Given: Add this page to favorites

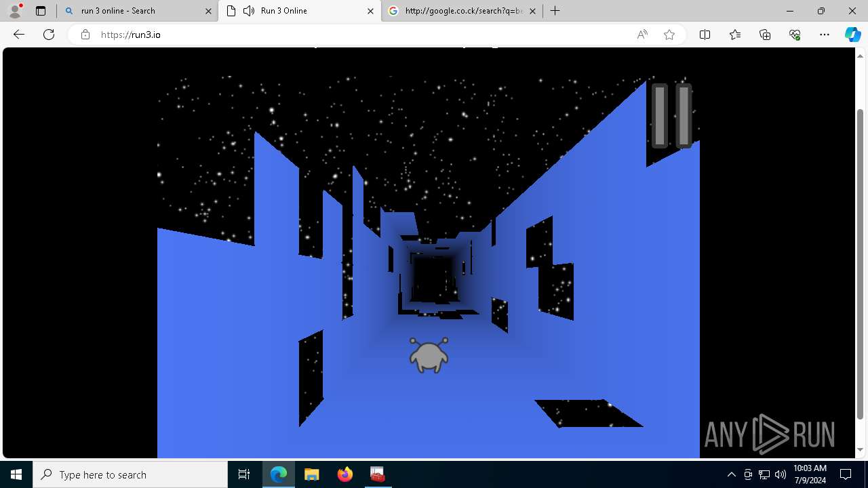Looking at the screenshot, I should 669,35.
